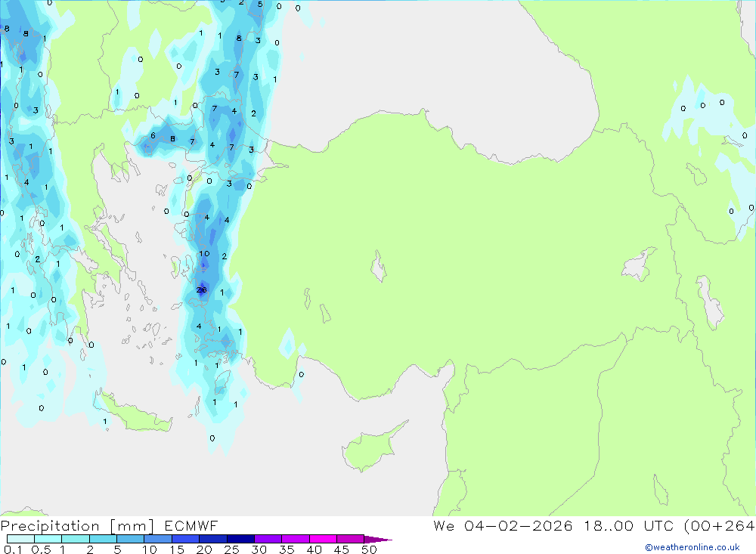Click the 0.1–0.5 mm legend color swatch
The image size is (756, 554).
(x=20, y=539)
